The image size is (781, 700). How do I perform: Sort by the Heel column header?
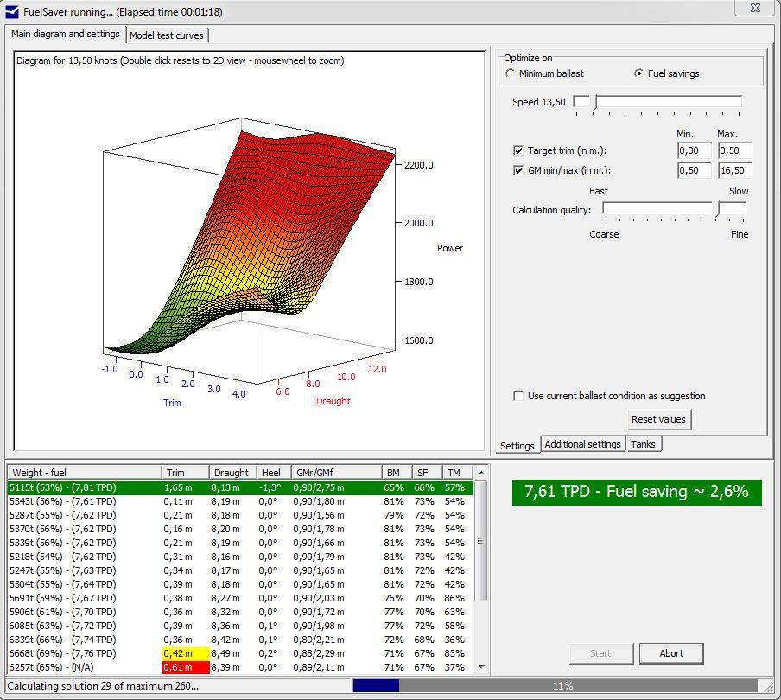(x=274, y=473)
